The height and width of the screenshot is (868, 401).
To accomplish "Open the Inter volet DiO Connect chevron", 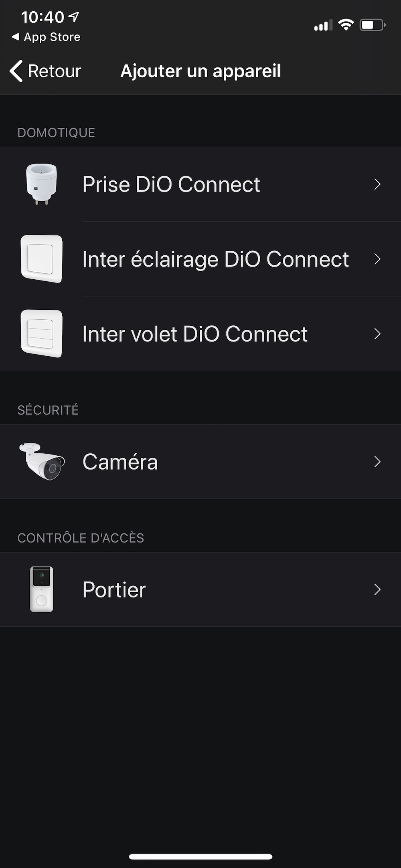I will [377, 334].
